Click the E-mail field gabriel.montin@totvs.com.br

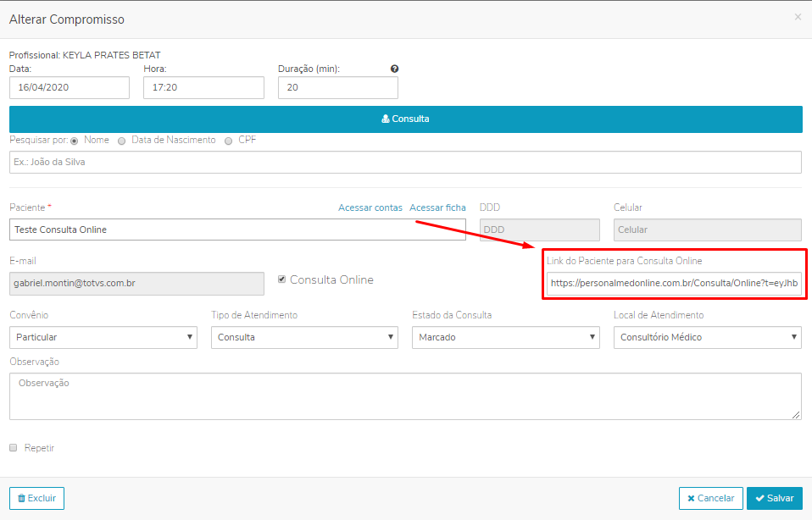[x=136, y=284]
